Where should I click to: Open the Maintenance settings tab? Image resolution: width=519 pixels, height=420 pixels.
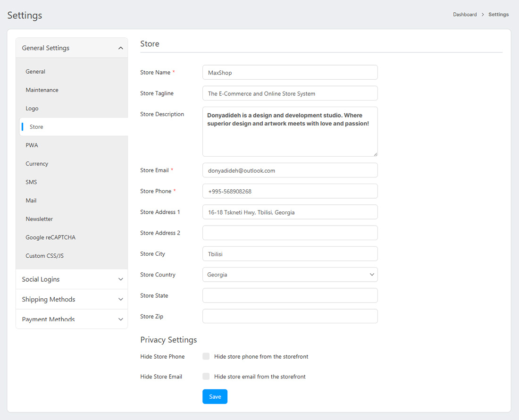42,90
